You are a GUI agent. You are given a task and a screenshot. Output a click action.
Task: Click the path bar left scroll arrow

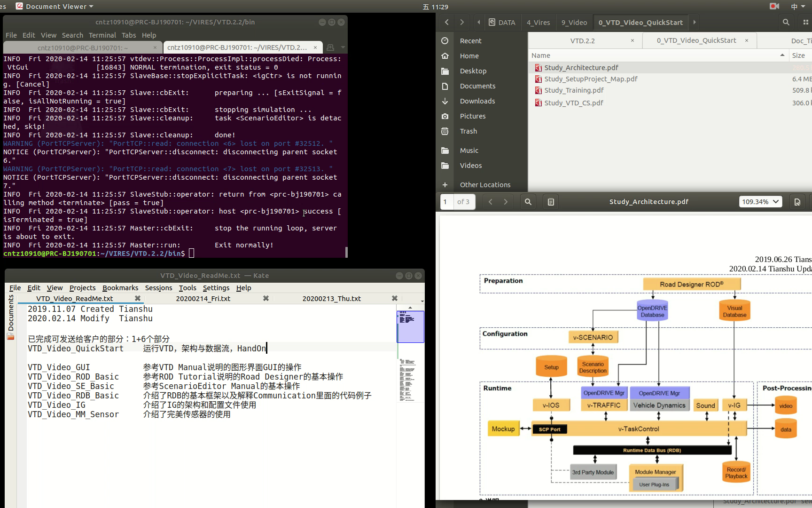(x=478, y=22)
